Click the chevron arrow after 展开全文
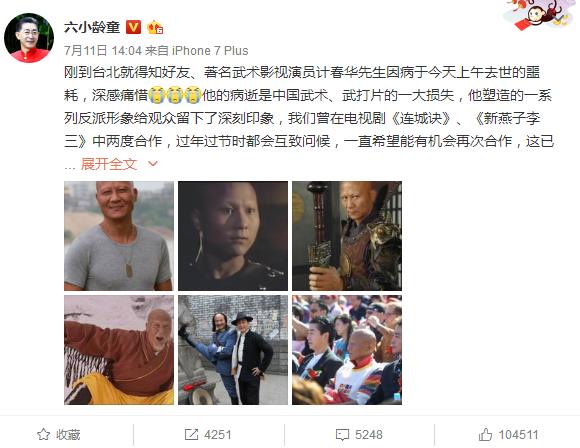The width and height of the screenshot is (580, 448). (153, 164)
